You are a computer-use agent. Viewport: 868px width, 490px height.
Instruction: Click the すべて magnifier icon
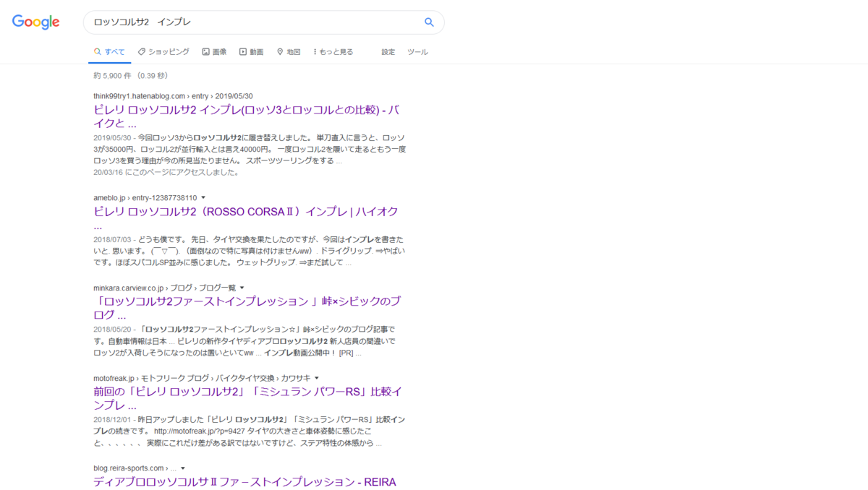97,52
